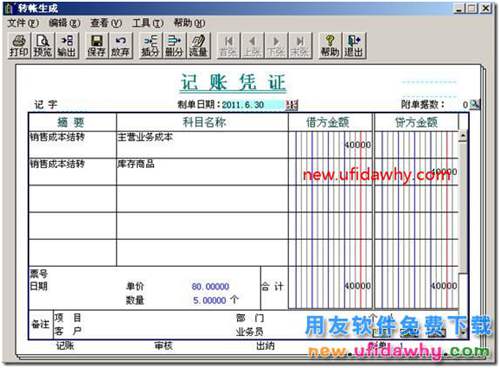This screenshot has width=500, height=368.
Task: Open the 帮助 menu in menu bar
Action: pyautogui.click(x=189, y=23)
